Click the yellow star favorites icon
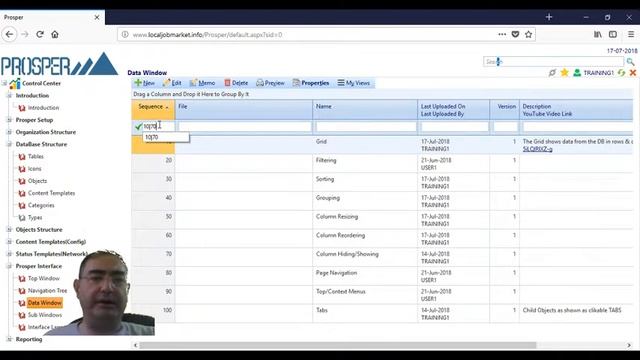640x360 pixels. tap(564, 73)
